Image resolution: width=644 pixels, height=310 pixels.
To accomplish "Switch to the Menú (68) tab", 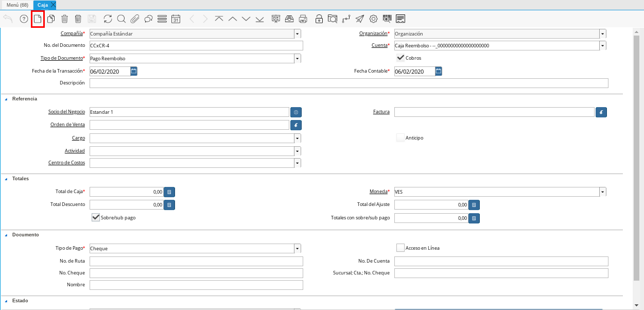I will [x=17, y=5].
